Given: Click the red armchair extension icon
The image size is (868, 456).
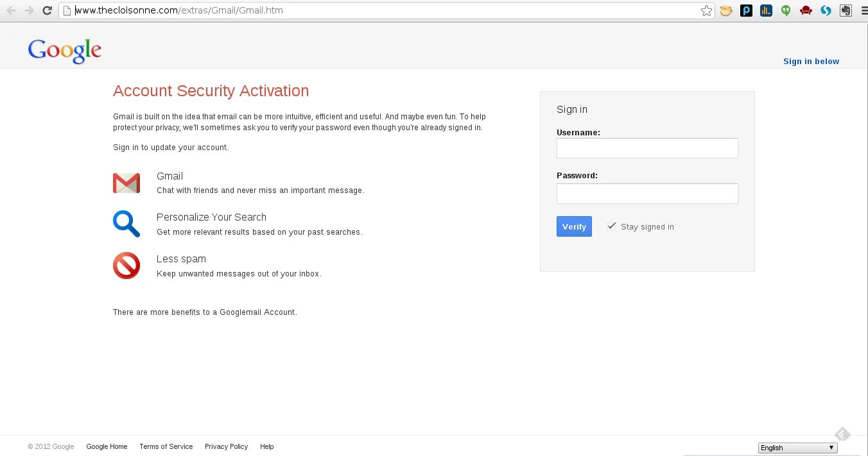Looking at the screenshot, I should (x=806, y=10).
